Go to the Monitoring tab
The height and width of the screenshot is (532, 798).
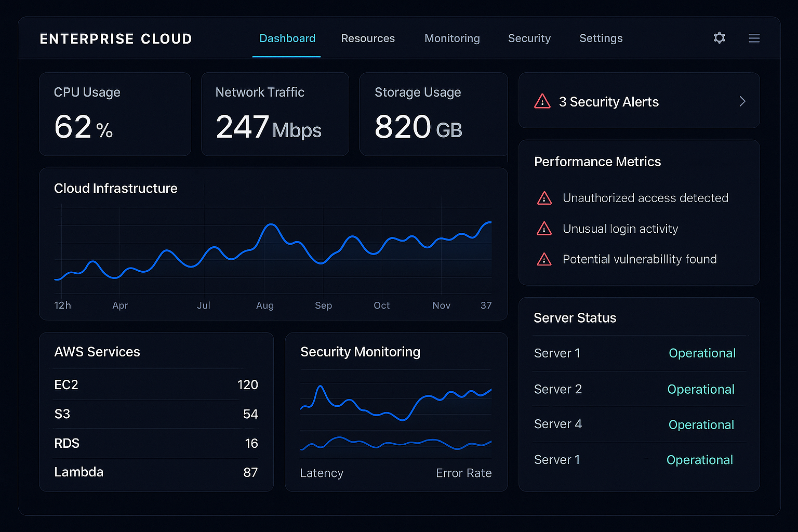[x=452, y=38]
